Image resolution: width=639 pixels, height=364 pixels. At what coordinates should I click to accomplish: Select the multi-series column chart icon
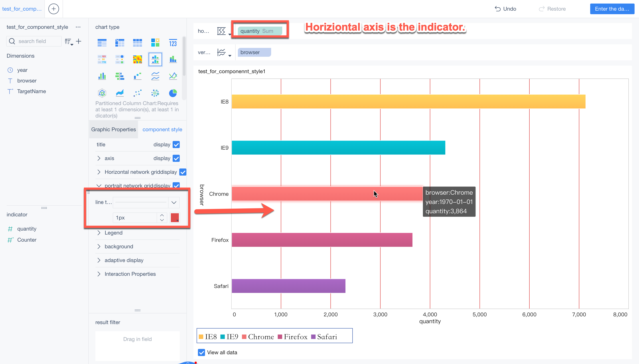click(x=102, y=76)
